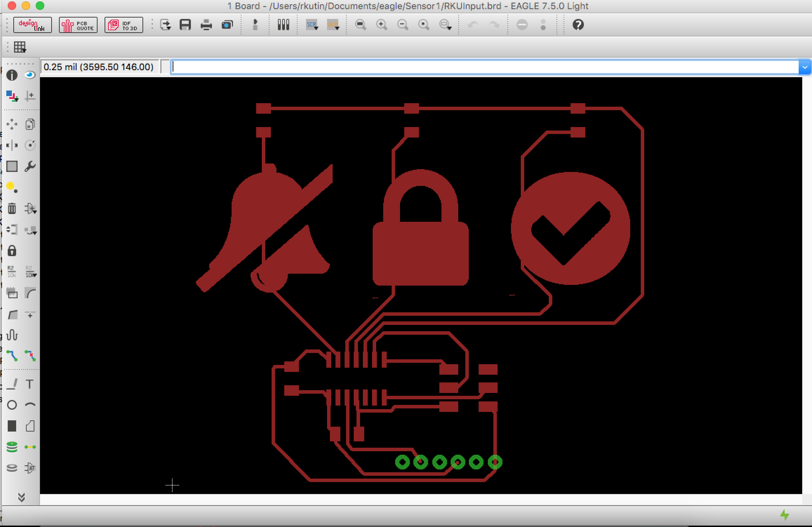The width and height of the screenshot is (812, 527).
Task: Open the Replace tool dropdown
Action: click(x=30, y=229)
